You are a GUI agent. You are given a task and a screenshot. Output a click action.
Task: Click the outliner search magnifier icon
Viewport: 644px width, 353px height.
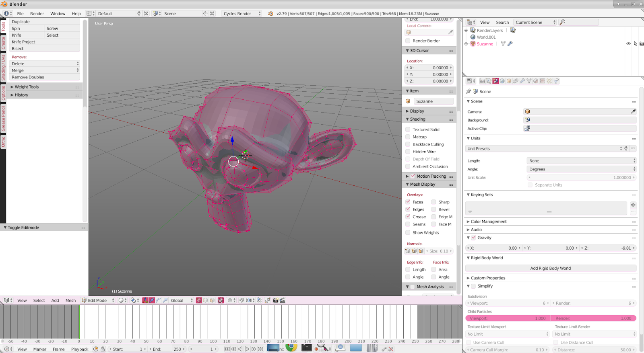[562, 22]
